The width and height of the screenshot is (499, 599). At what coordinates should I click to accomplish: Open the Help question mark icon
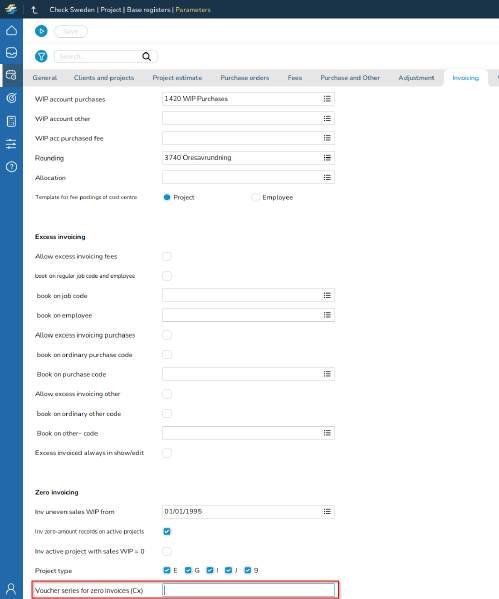(11, 167)
